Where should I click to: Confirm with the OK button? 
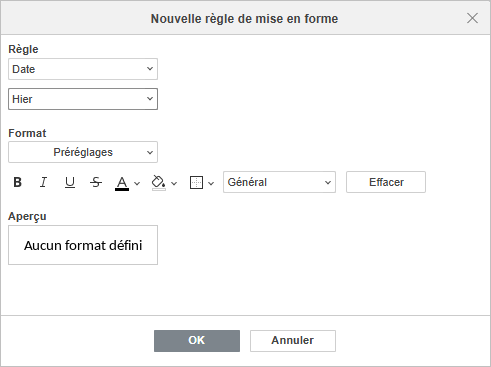197,341
